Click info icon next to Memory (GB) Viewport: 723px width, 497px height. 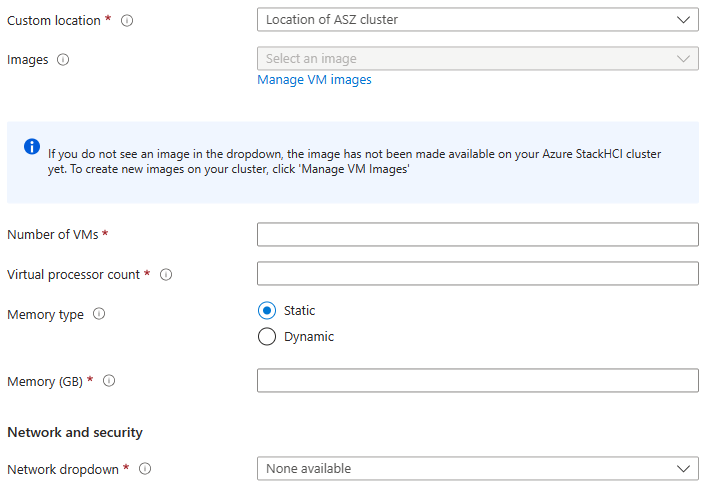(x=109, y=381)
